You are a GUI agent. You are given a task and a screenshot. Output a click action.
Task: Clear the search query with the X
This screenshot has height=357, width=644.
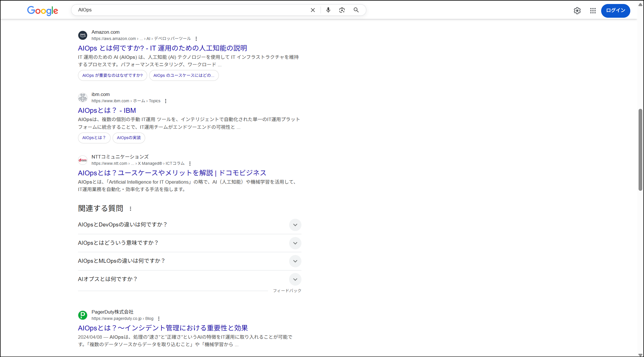click(x=313, y=10)
